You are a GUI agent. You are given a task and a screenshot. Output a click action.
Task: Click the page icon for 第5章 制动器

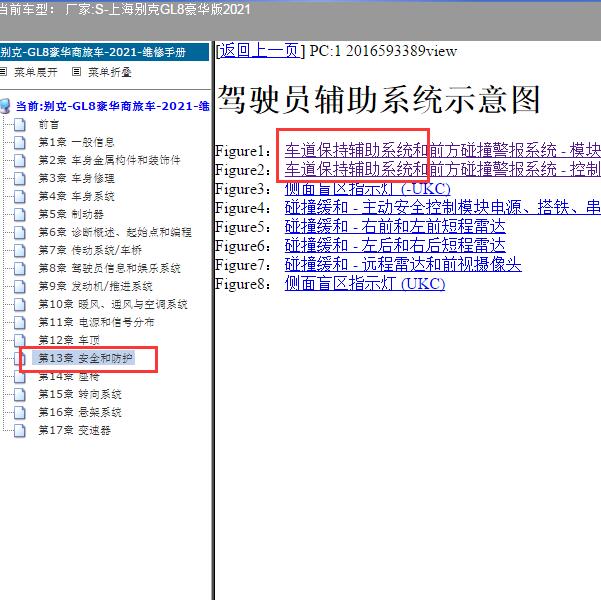point(20,215)
